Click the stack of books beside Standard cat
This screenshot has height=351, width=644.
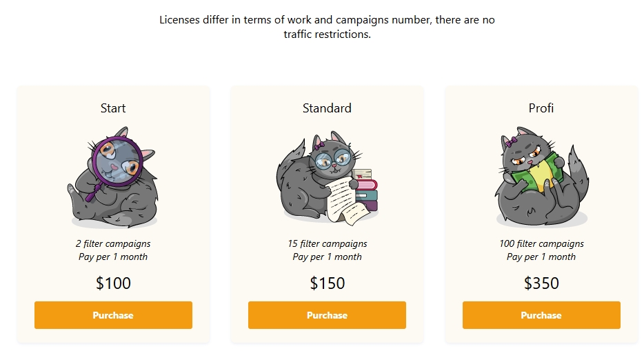point(365,190)
